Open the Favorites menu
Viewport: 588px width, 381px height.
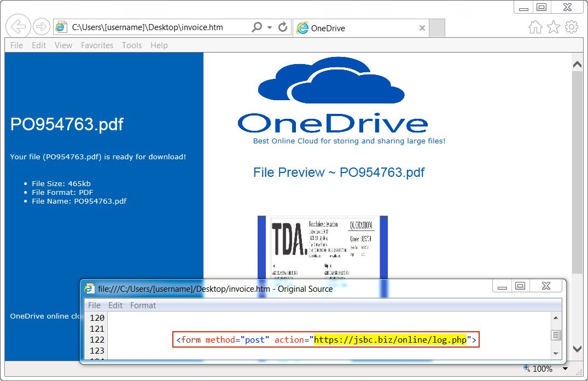(97, 45)
